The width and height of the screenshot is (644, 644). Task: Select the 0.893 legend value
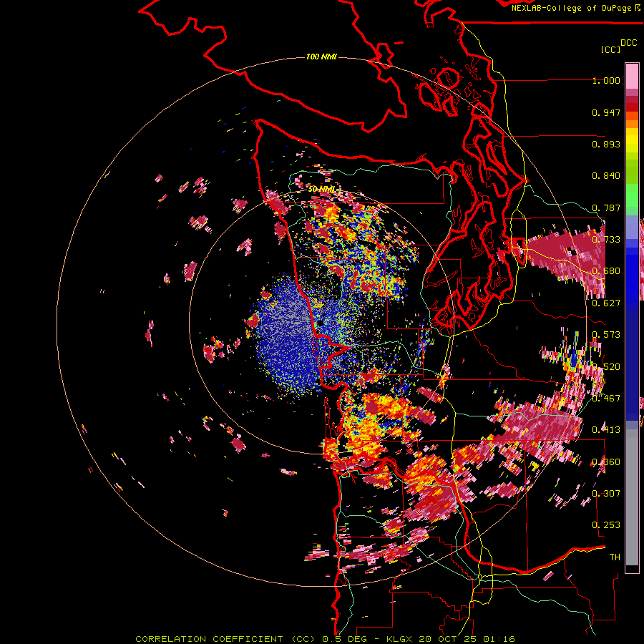click(606, 144)
